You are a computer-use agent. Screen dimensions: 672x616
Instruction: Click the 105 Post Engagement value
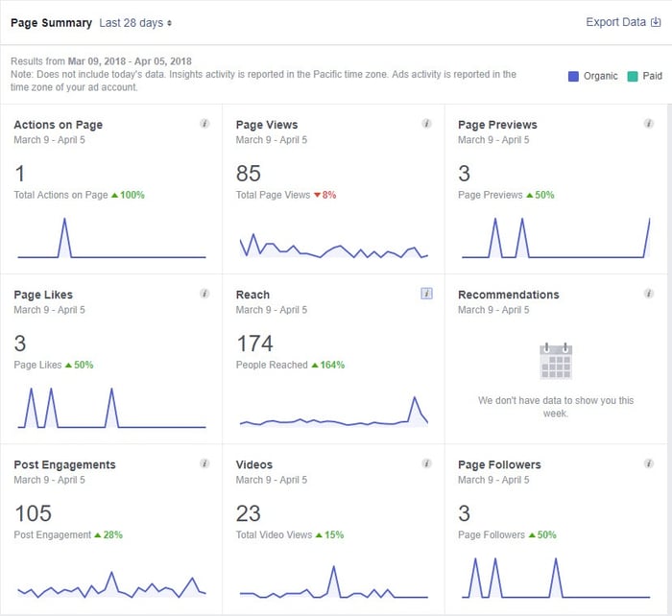33,513
